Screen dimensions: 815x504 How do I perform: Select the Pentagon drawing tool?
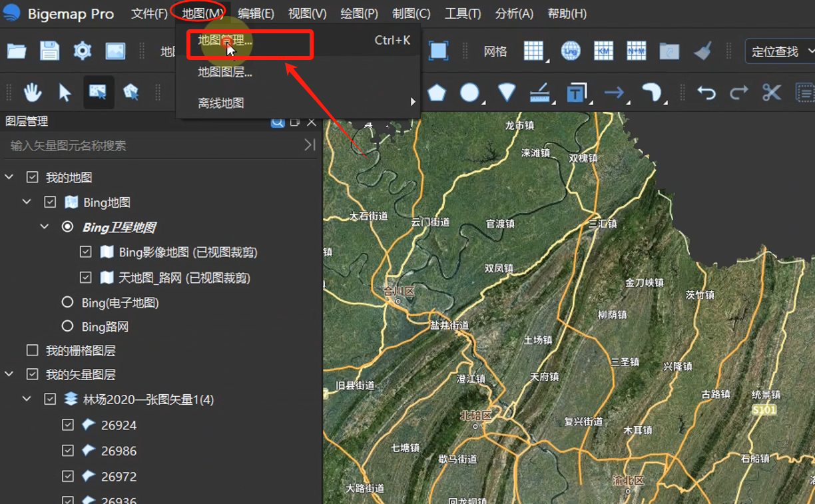coord(436,93)
